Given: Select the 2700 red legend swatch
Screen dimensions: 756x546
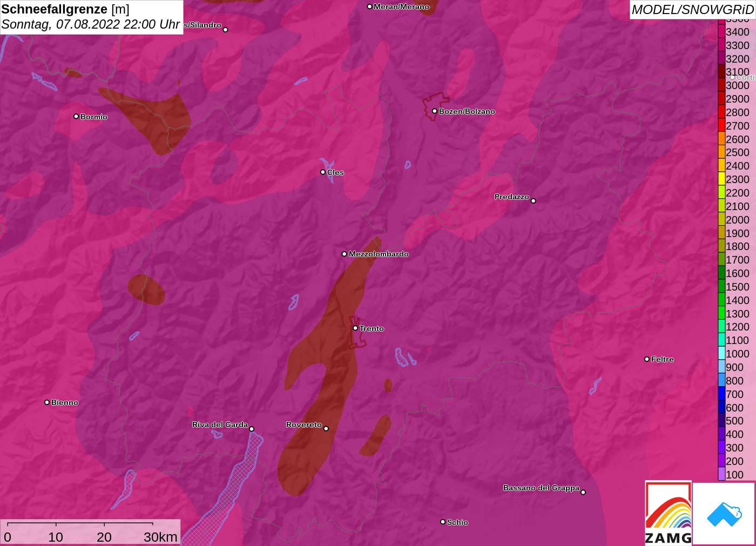Looking at the screenshot, I should click(x=721, y=125).
